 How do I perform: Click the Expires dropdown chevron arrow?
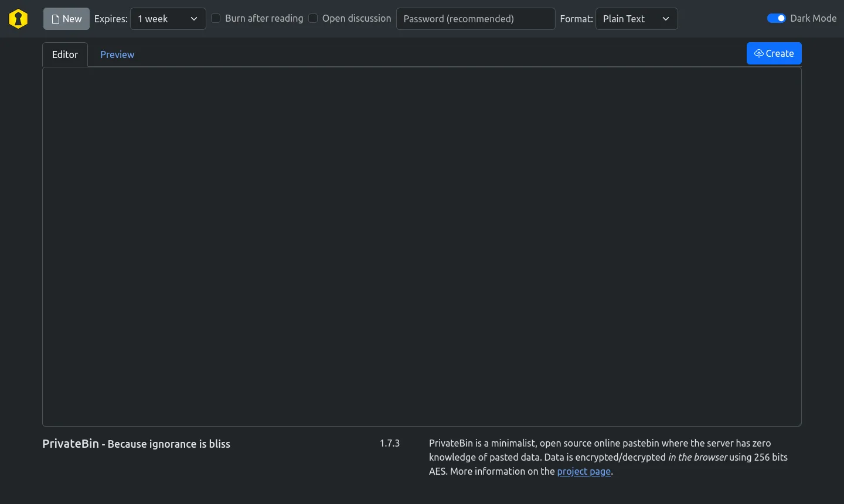click(193, 19)
